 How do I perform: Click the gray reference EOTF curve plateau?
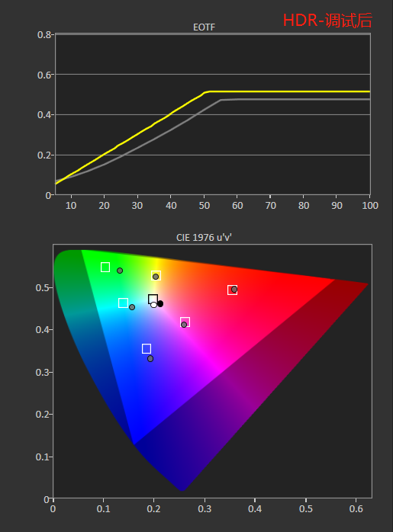click(x=295, y=99)
